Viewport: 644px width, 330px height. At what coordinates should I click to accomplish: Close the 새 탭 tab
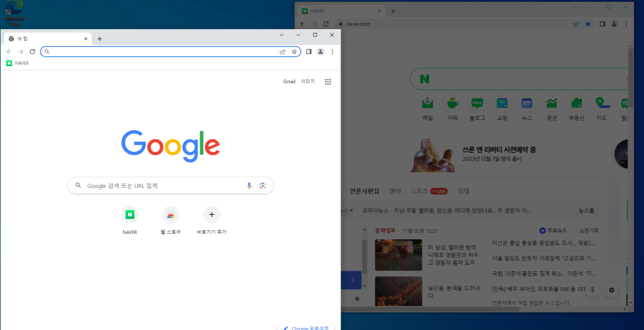tap(85, 39)
